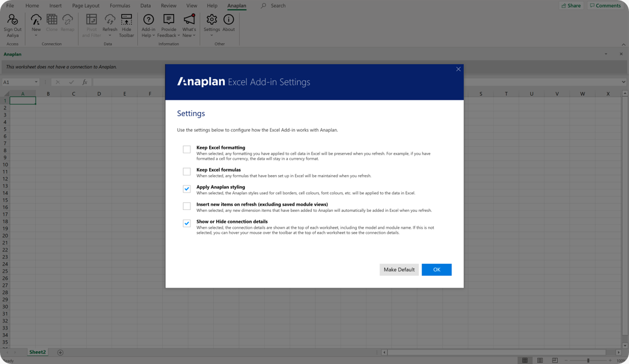Close the Anaplan task pane
This screenshot has height=364, width=629.
pyautogui.click(x=621, y=54)
